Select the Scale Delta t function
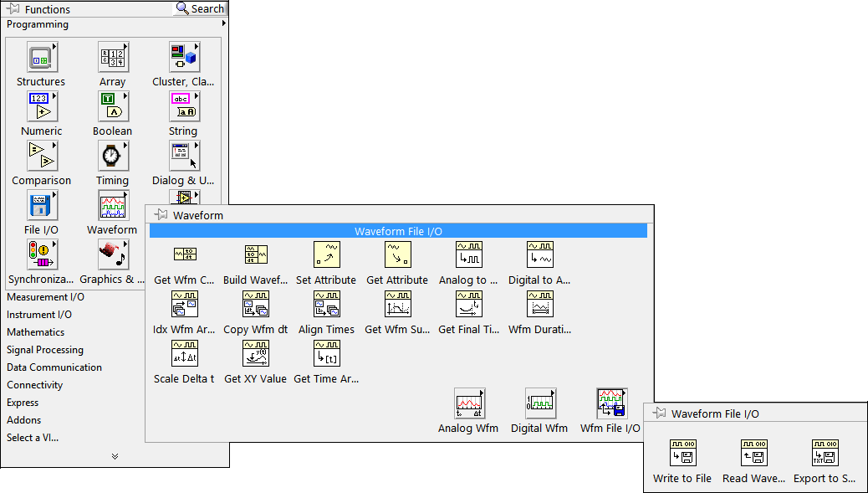 tap(185, 353)
